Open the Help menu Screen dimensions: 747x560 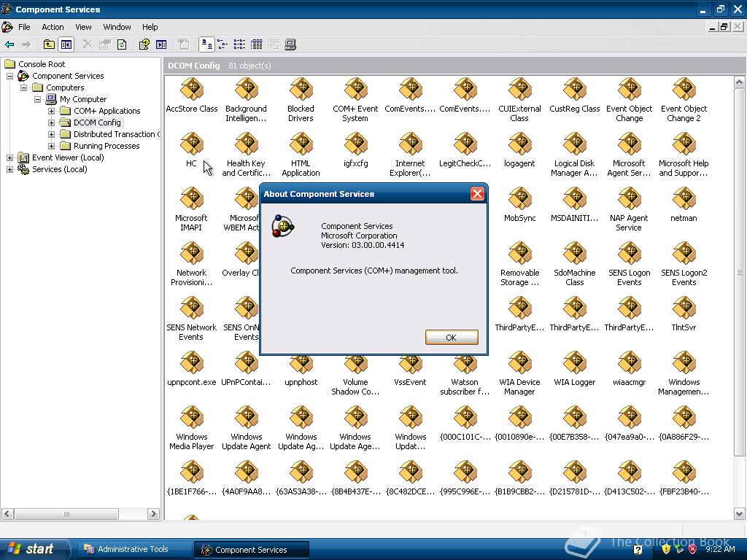pos(150,27)
